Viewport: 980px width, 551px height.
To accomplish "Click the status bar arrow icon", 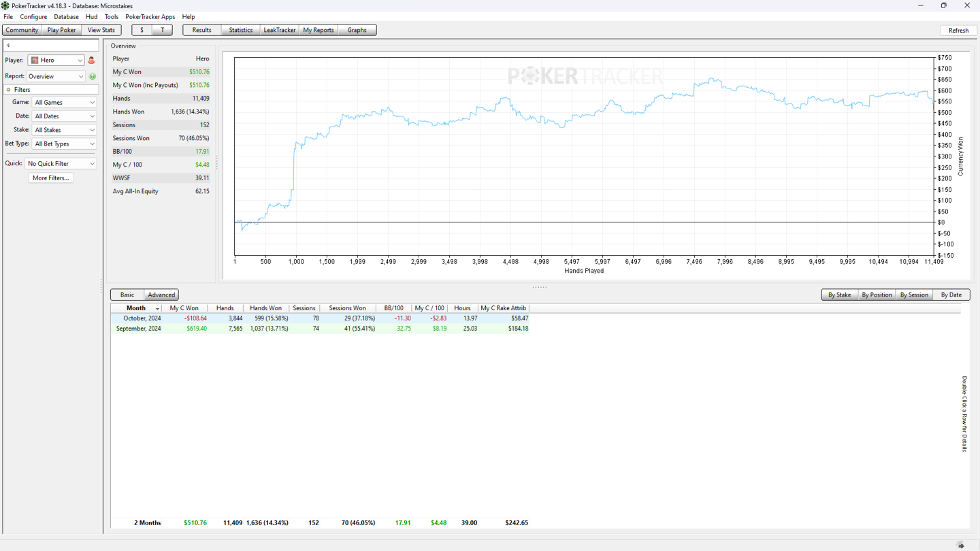I will tap(960, 545).
